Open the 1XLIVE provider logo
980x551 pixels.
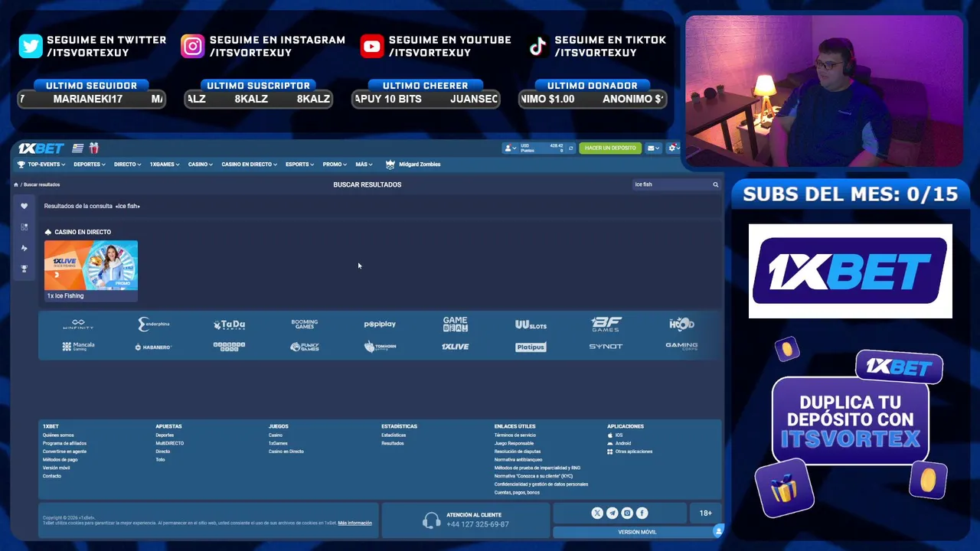[x=455, y=347]
